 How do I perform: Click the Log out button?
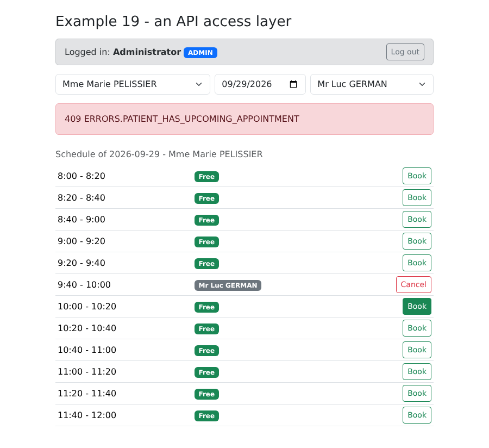pos(405,52)
